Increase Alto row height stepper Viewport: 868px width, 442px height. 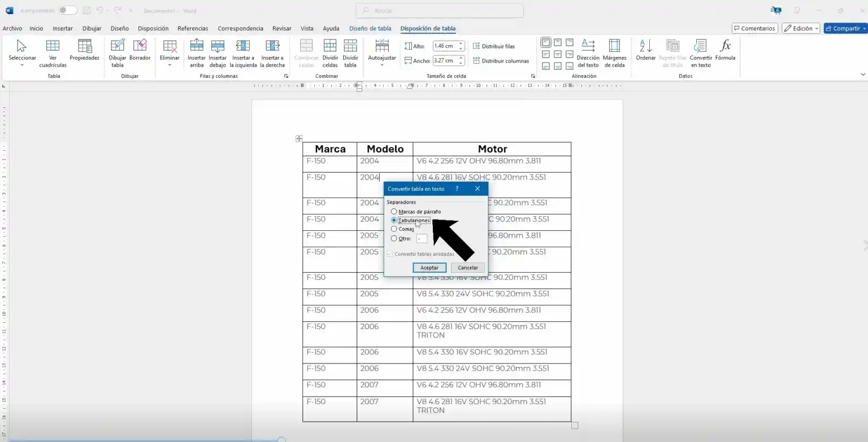tap(461, 44)
